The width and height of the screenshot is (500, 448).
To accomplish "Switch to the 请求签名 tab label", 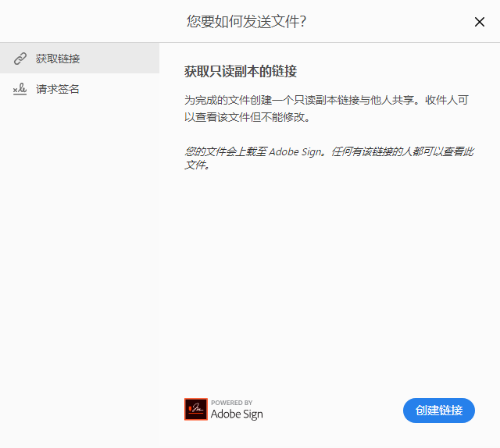I will 57,89.
